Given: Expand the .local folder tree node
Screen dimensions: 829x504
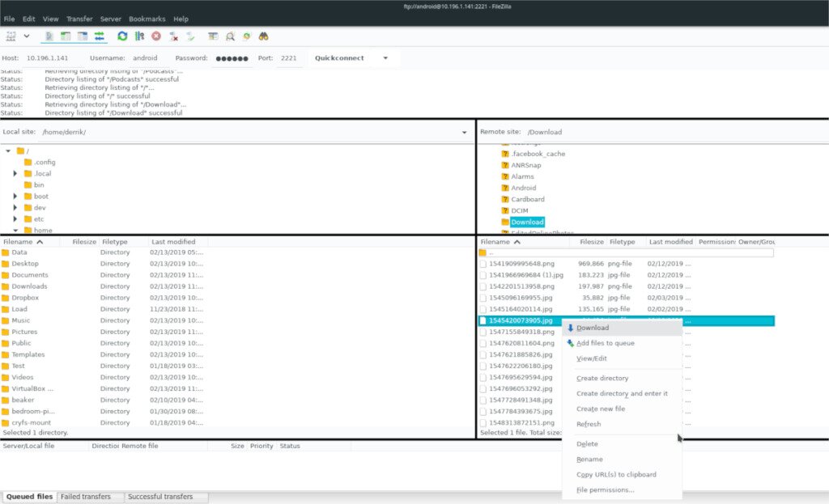Looking at the screenshot, I should 15,173.
